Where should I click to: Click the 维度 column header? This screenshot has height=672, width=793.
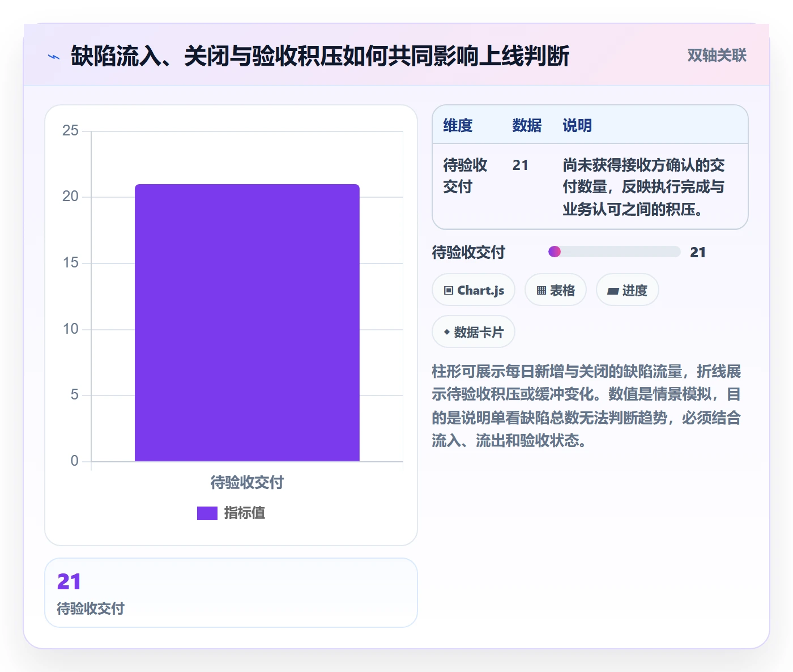[x=458, y=125]
